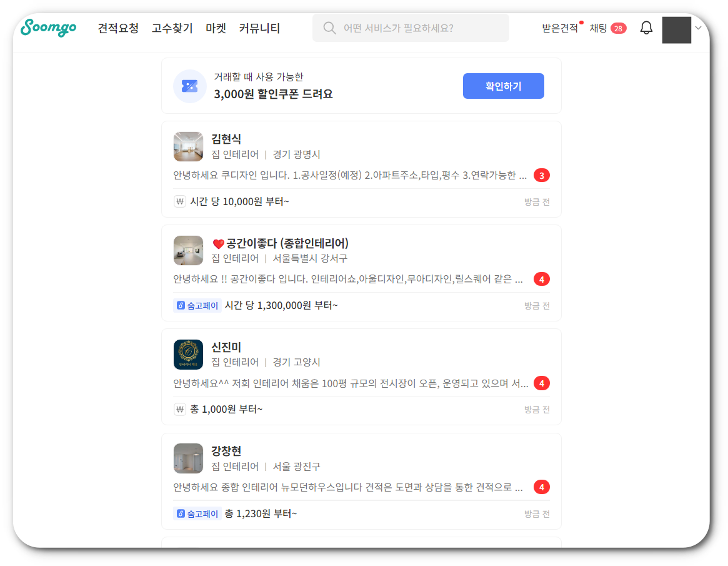Open 받은견적 in the header
Screen dimensions: 728x566
click(559, 28)
